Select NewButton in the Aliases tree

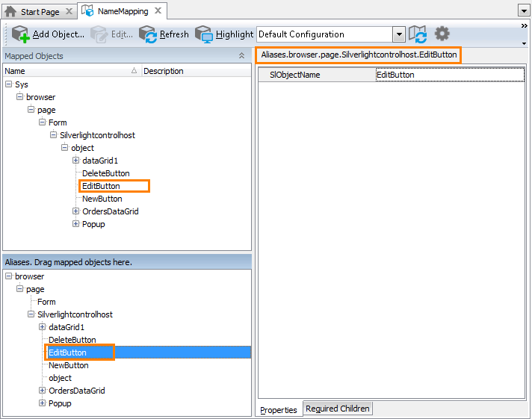click(68, 365)
